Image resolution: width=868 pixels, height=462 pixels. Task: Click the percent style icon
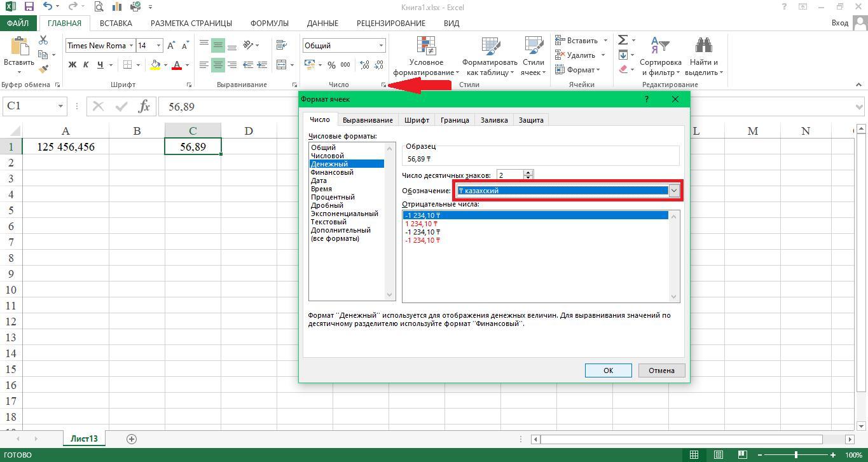[331, 65]
